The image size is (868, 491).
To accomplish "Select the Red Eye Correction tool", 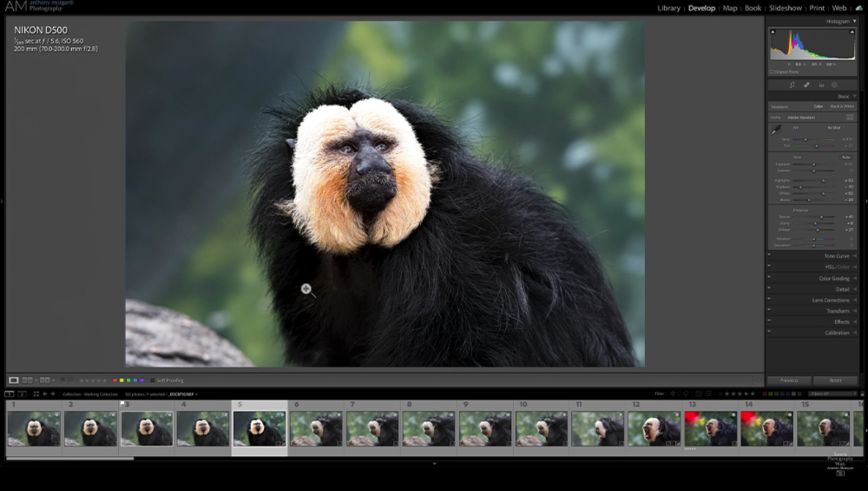I will pyautogui.click(x=821, y=85).
